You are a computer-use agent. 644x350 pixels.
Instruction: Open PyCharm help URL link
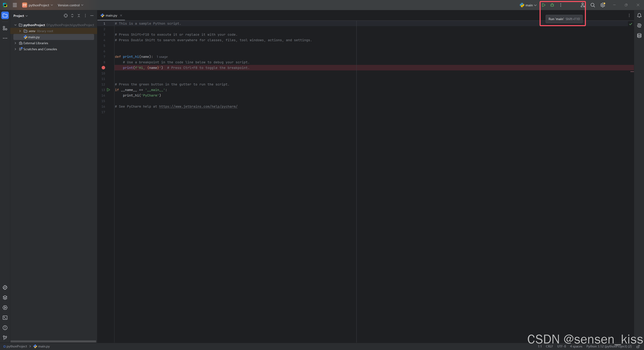point(198,107)
